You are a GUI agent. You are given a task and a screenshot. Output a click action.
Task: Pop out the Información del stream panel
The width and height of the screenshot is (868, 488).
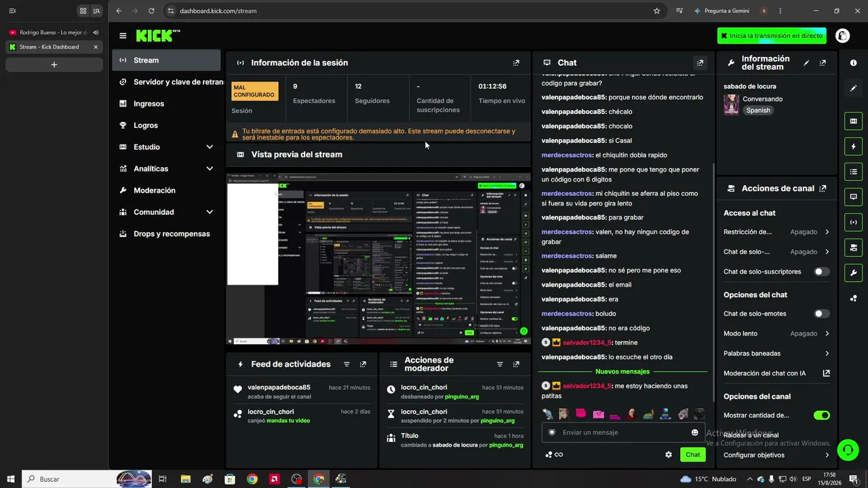point(823,62)
